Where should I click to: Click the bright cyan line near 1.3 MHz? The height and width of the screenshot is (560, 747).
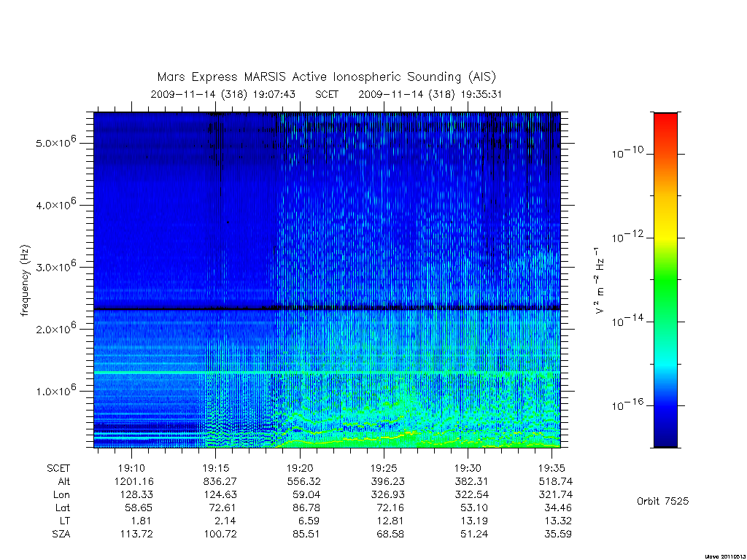pos(328,372)
